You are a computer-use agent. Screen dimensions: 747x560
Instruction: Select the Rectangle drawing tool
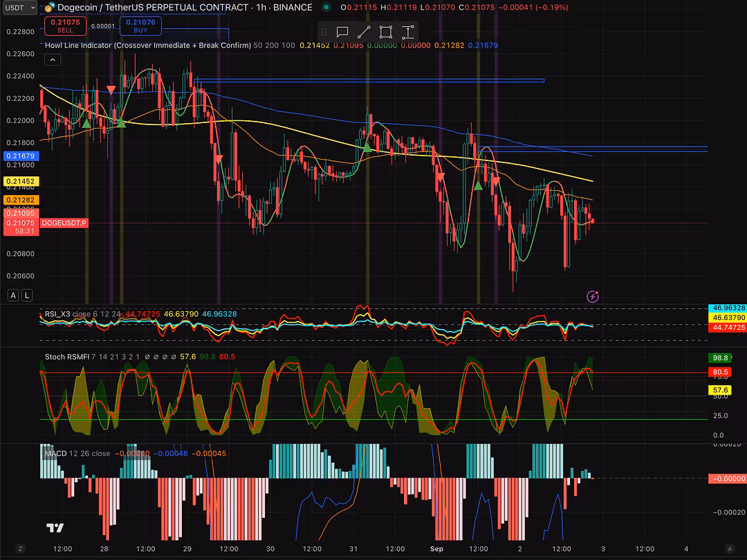click(385, 32)
